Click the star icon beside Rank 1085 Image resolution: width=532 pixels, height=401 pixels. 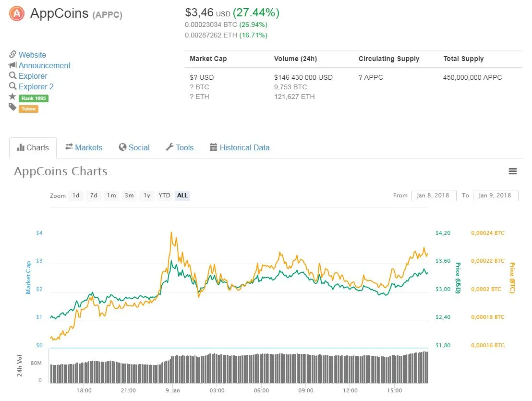point(12,97)
